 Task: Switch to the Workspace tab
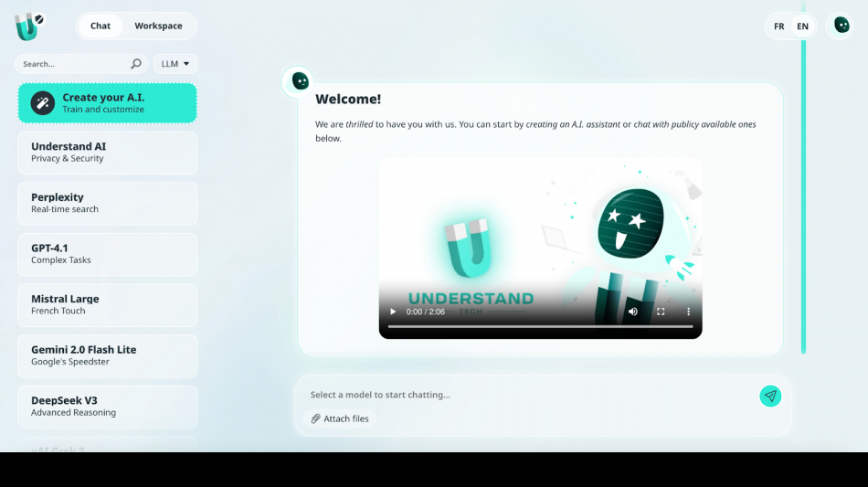(x=158, y=26)
